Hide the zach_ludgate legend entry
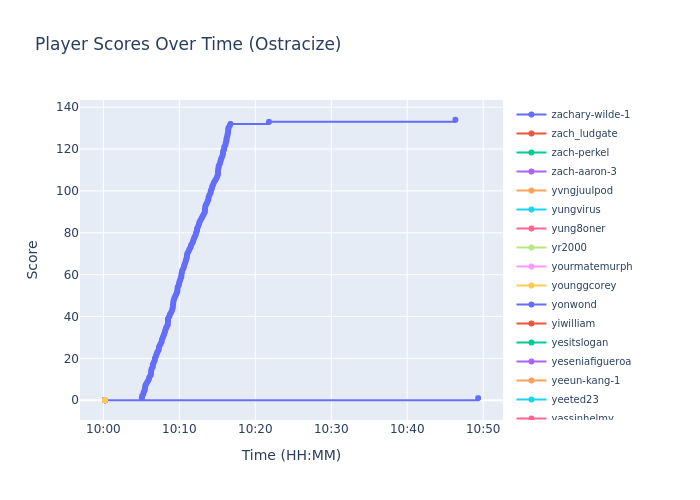 [584, 134]
